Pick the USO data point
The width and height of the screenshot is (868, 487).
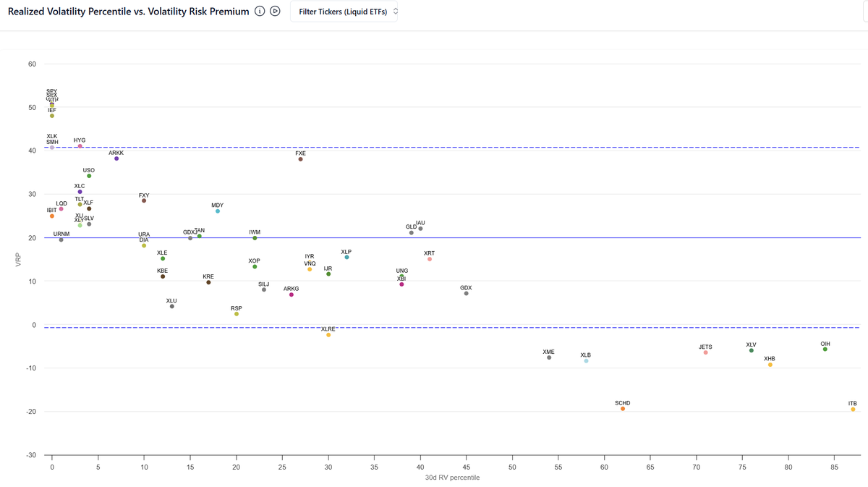[89, 176]
